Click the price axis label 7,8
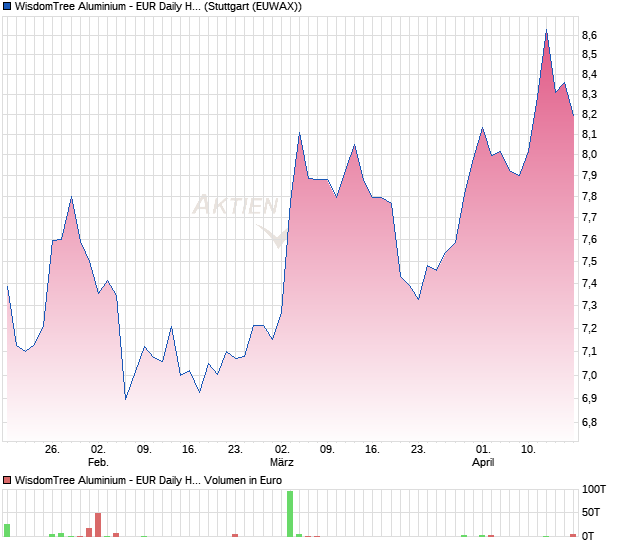The image size is (620, 546). 589,196
